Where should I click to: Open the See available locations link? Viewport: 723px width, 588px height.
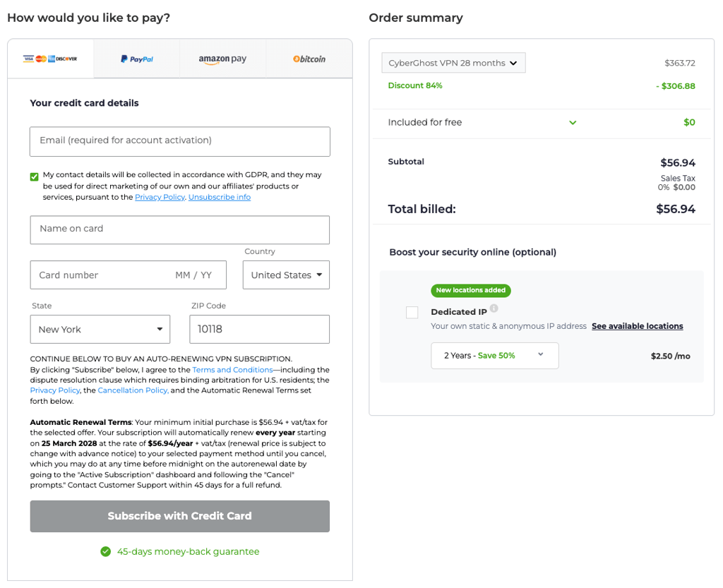[x=638, y=326]
